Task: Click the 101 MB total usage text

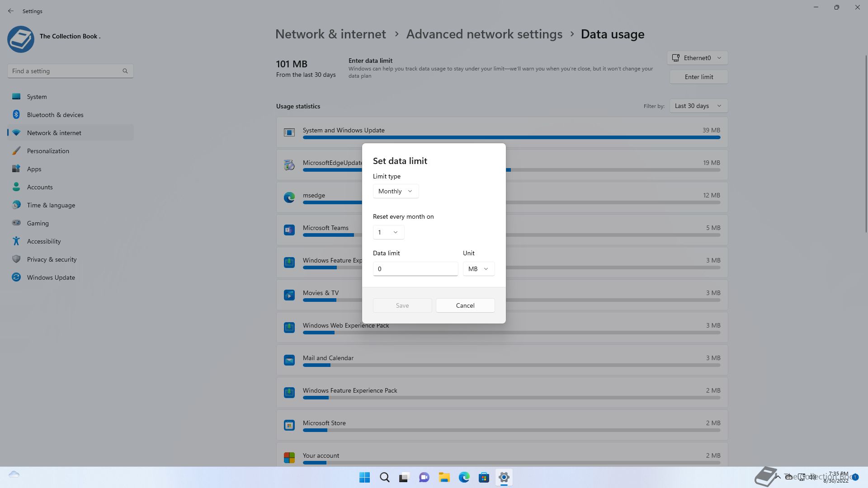Action: [x=292, y=64]
